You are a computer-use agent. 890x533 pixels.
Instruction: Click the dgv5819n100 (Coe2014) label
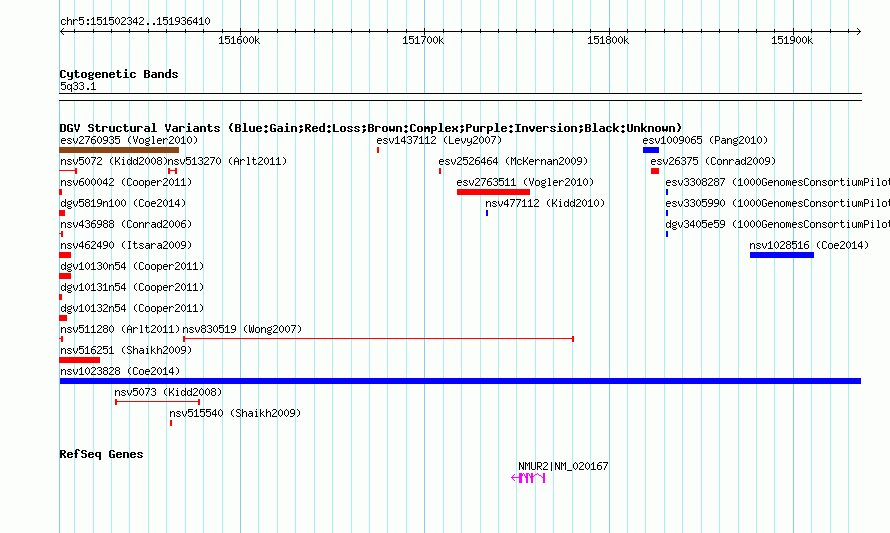[123, 203]
